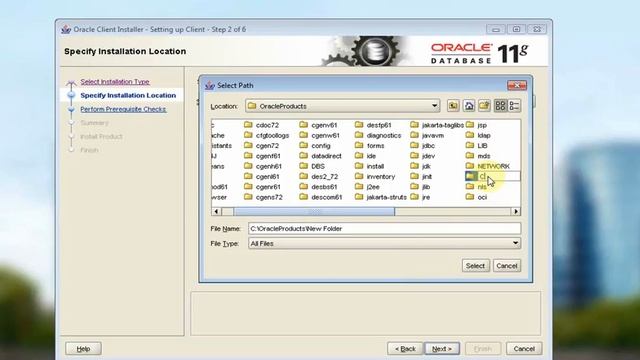This screenshot has height=360, width=640.
Task: Select the desfp61 folder
Action: coord(374,125)
